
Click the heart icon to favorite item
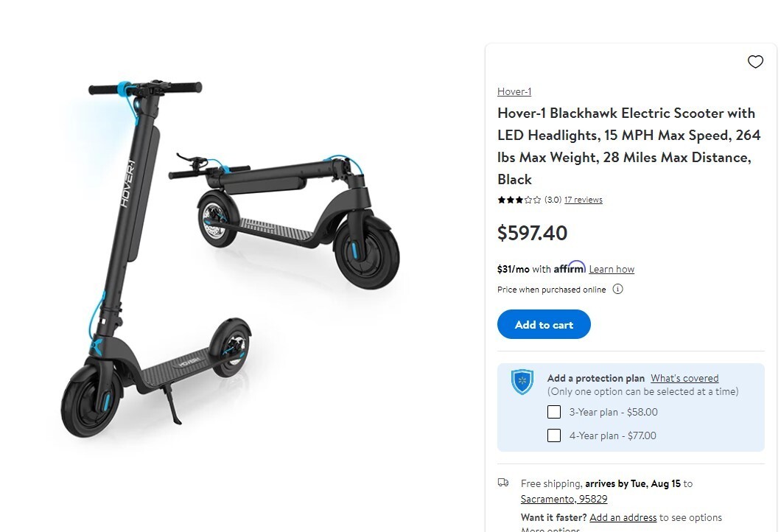pyautogui.click(x=755, y=62)
